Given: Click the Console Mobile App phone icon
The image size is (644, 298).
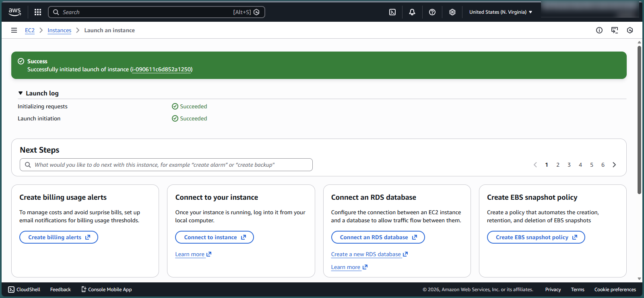Looking at the screenshot, I should (x=84, y=289).
